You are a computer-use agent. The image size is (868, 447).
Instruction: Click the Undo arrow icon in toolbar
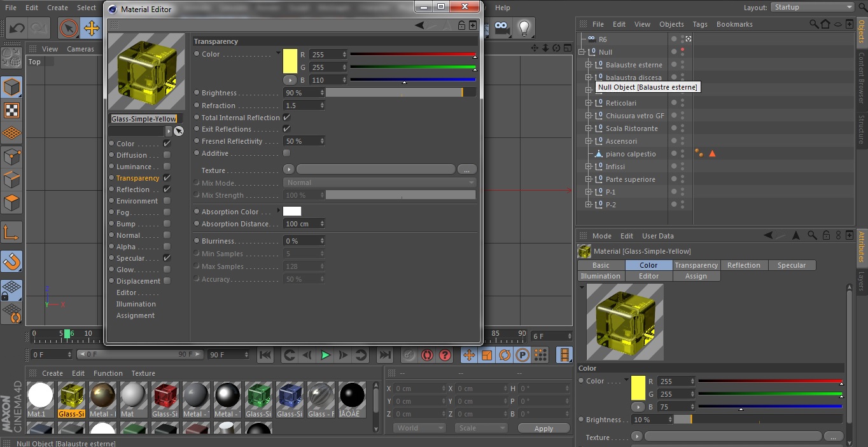coord(17,28)
